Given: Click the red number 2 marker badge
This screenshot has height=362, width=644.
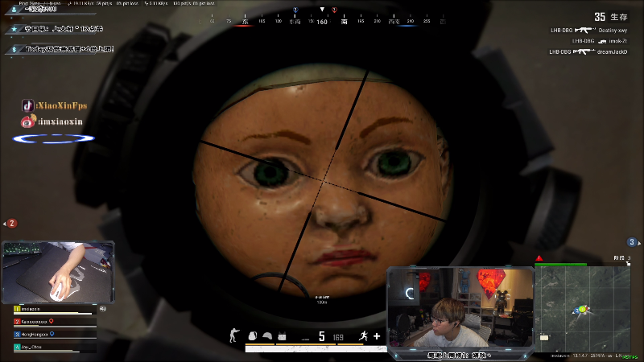Looking at the screenshot, I should tap(12, 224).
